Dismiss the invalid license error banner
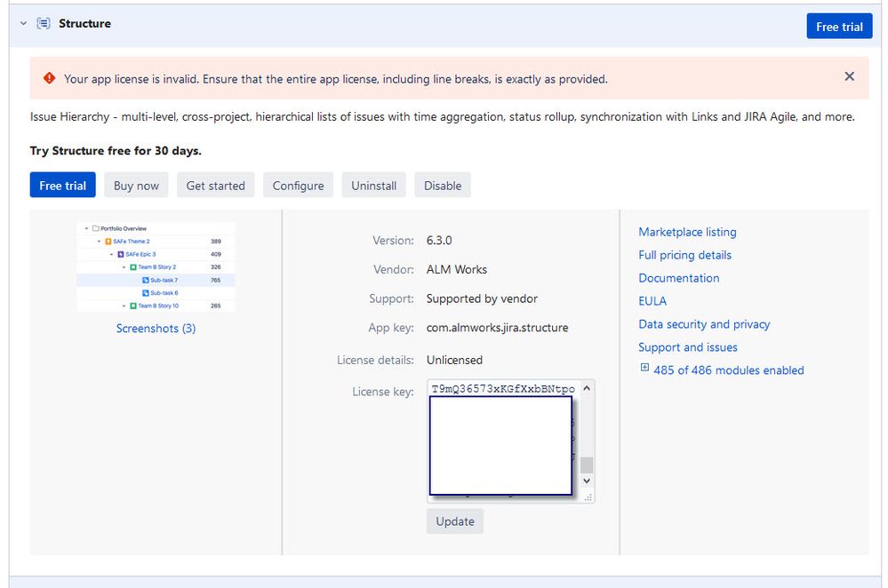Screen dimensions: 888x588 coord(849,76)
